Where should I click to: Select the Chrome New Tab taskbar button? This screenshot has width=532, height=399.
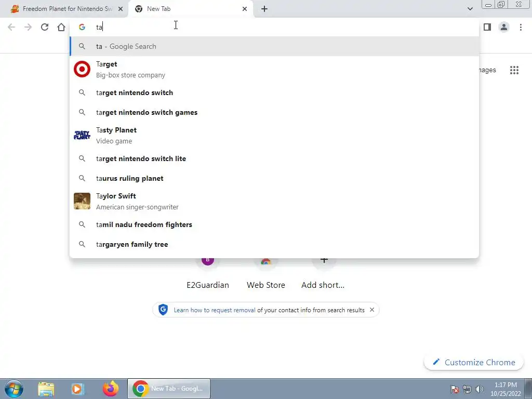pyautogui.click(x=169, y=389)
